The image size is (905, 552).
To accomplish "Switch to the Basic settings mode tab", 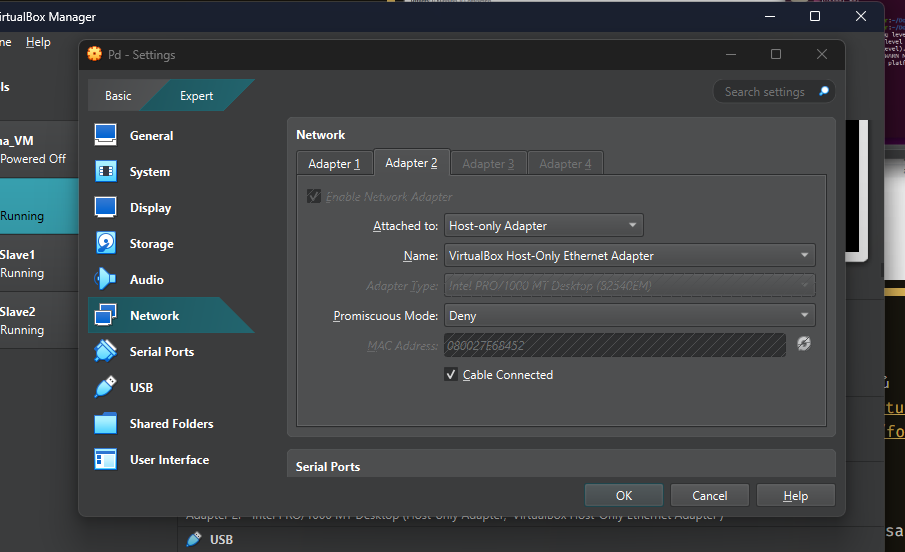I will coord(118,96).
